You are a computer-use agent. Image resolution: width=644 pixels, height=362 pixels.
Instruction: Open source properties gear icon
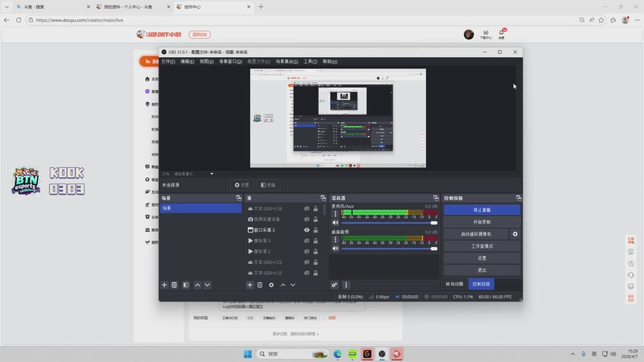(271, 285)
